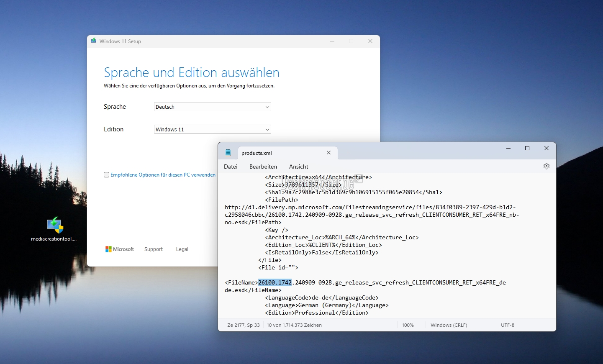Maximize the Notepad window
The height and width of the screenshot is (364, 603).
527,148
